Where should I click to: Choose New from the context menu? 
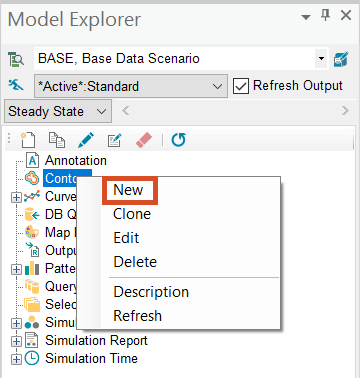[x=129, y=190]
